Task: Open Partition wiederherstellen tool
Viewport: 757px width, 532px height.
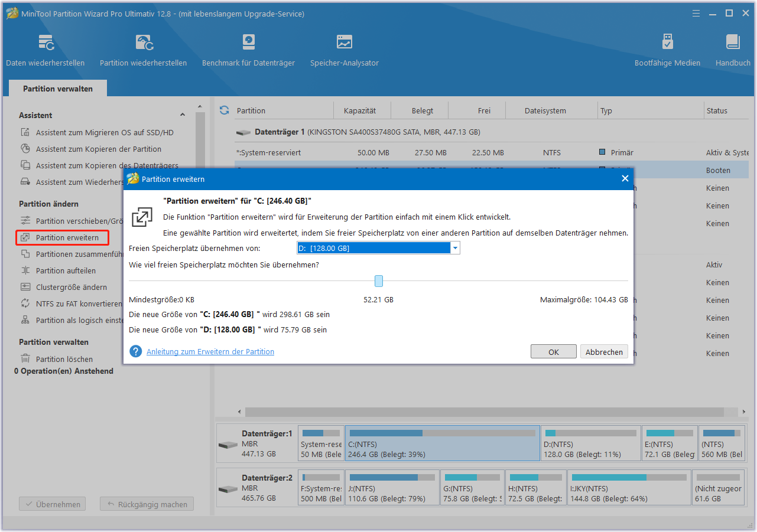Action: [x=143, y=50]
